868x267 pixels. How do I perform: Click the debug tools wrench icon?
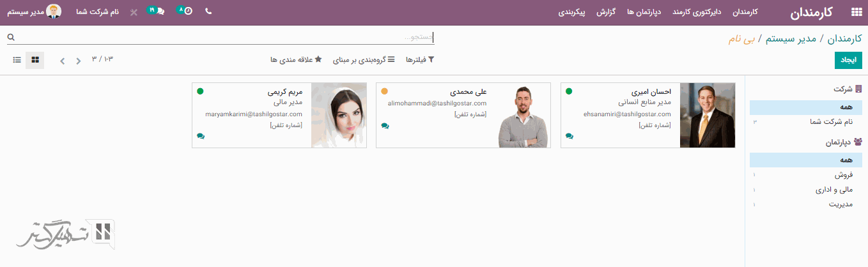[x=133, y=12]
